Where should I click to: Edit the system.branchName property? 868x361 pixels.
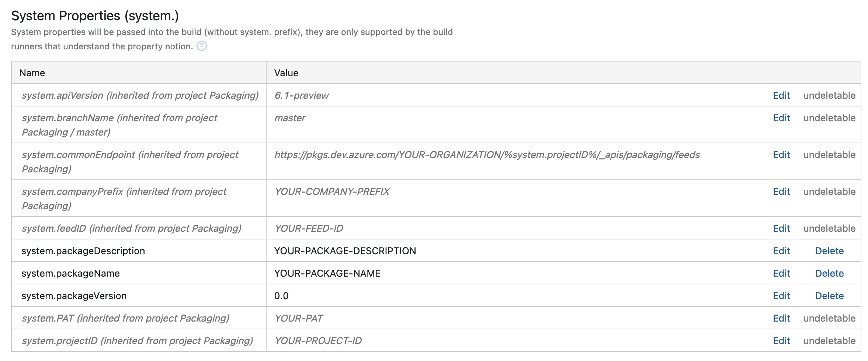click(x=781, y=118)
